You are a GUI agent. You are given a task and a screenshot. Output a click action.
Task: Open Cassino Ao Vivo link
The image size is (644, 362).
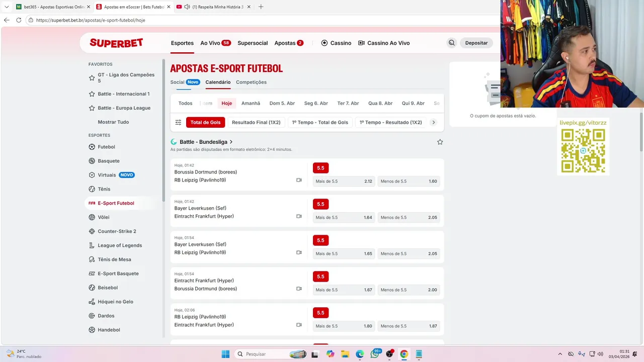(x=384, y=43)
